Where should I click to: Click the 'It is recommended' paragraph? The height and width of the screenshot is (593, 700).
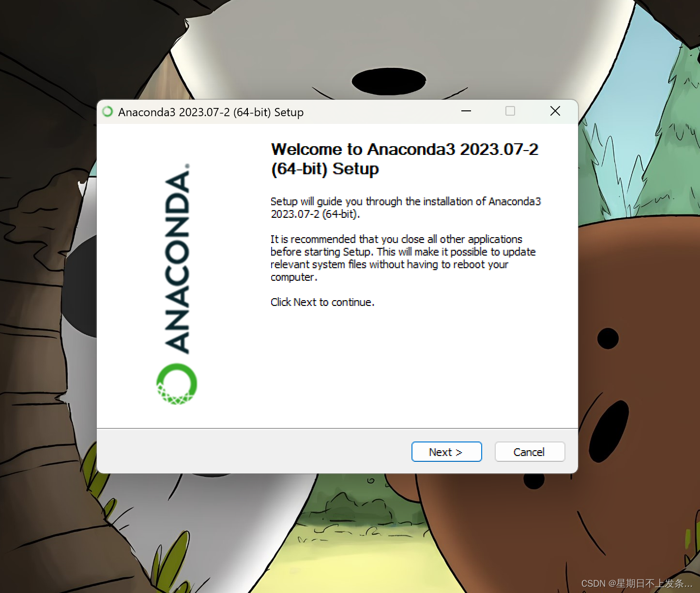(403, 258)
